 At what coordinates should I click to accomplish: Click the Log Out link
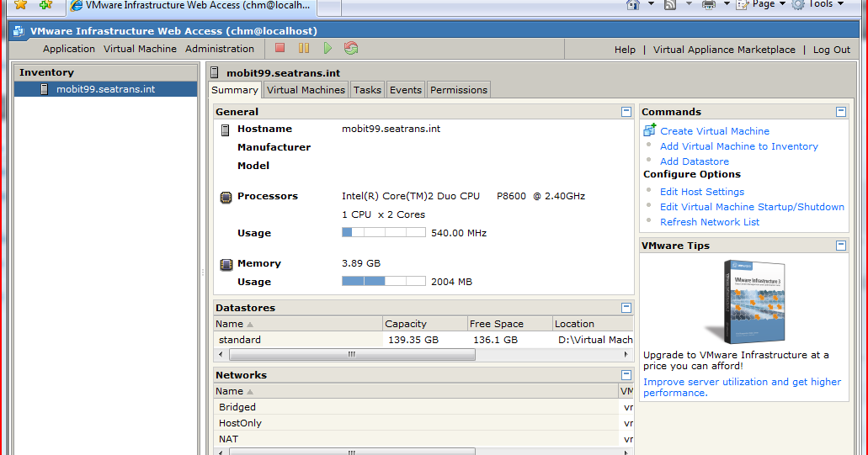coord(832,50)
